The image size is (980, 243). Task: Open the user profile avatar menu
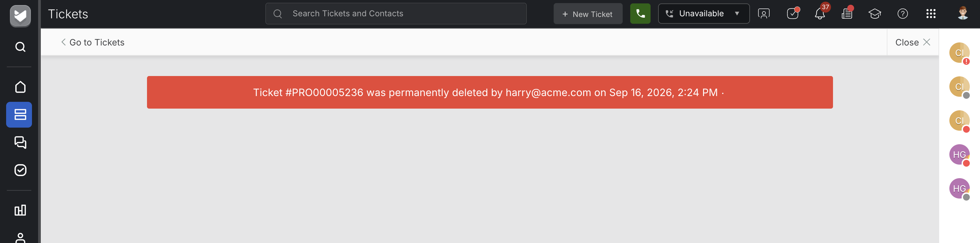coord(963,14)
